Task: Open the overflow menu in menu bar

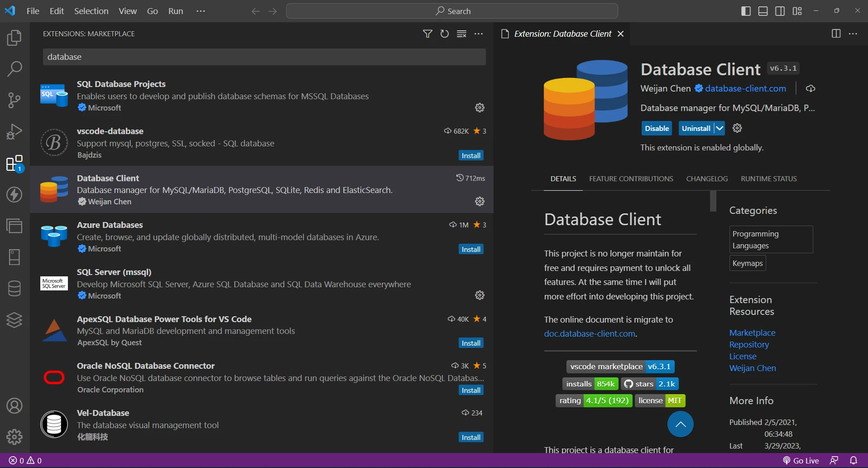Action: (201, 11)
